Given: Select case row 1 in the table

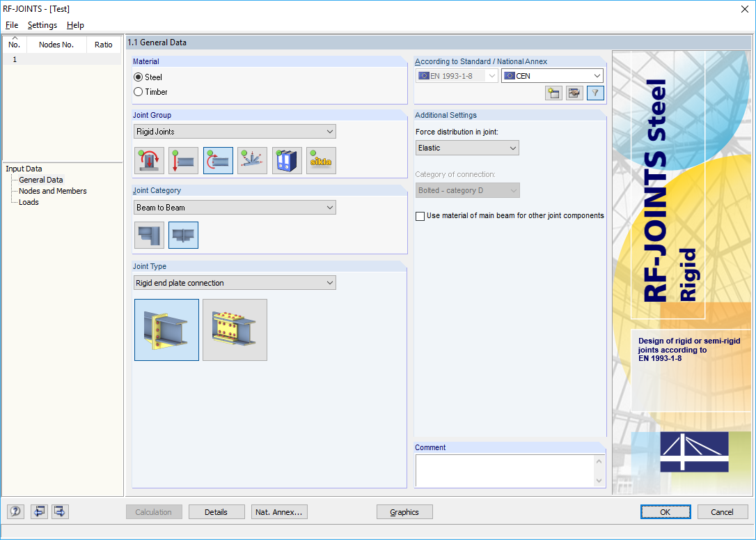Looking at the screenshot, I should pos(62,59).
